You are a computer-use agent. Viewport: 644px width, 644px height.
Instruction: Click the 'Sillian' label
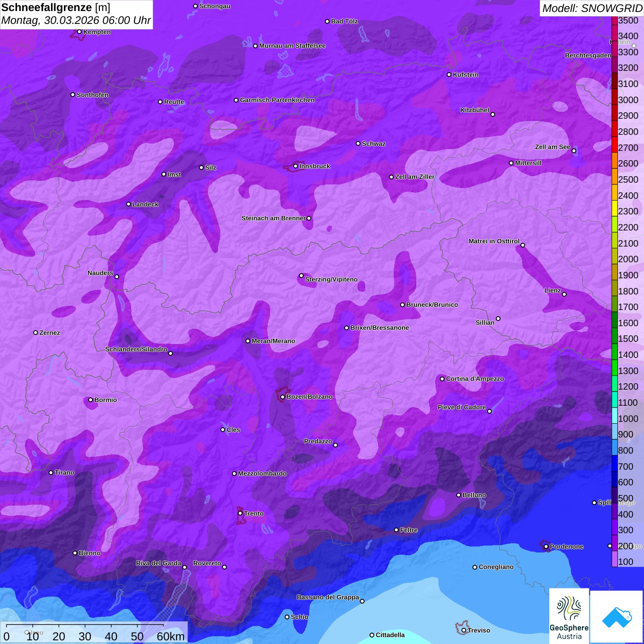[485, 322]
